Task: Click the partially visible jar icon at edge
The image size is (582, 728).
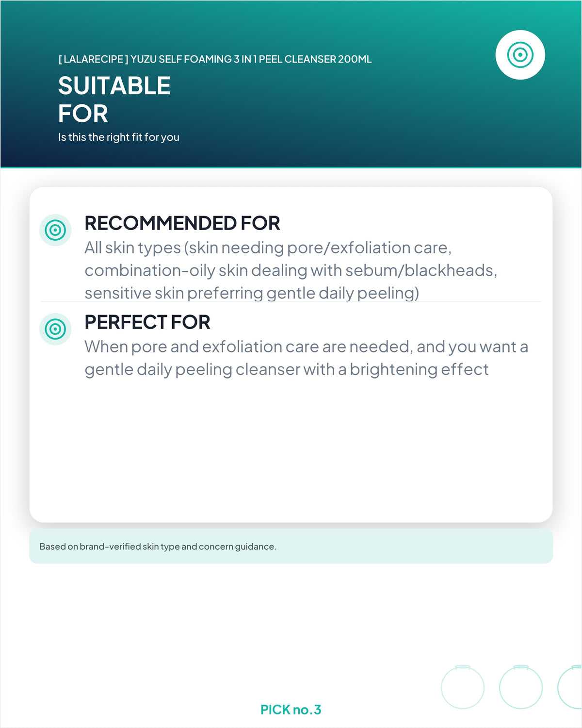Action: (x=570, y=687)
